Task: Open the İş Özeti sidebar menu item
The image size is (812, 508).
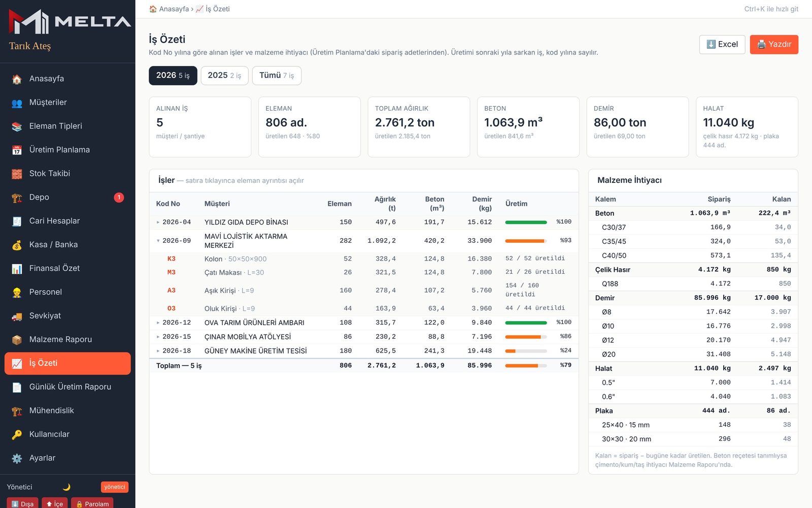Action: click(x=67, y=363)
